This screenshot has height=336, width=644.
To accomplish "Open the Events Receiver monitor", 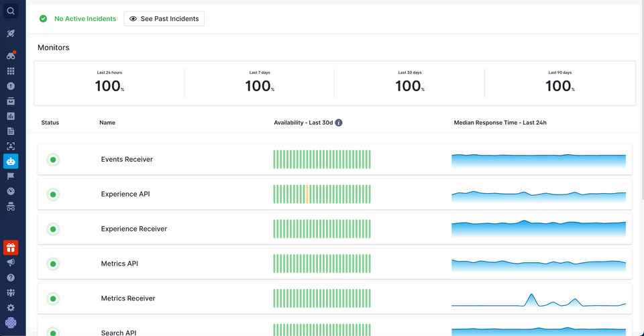I will tap(127, 160).
